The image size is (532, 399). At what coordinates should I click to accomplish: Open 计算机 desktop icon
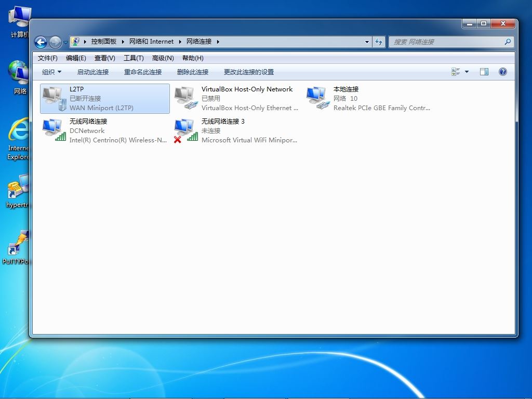coord(18,22)
